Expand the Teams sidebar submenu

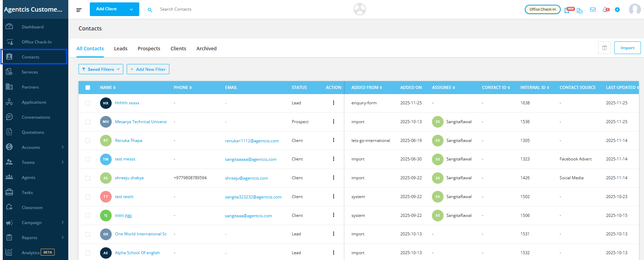pyautogui.click(x=62, y=162)
